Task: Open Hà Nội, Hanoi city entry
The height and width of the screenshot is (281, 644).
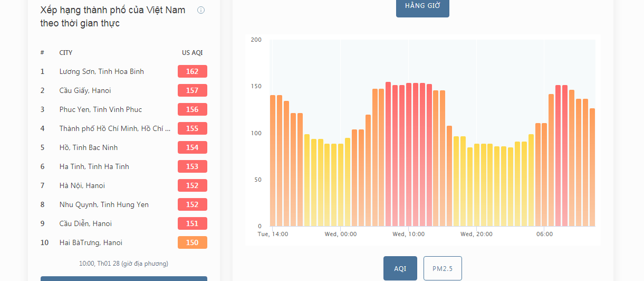Action: 82,185
